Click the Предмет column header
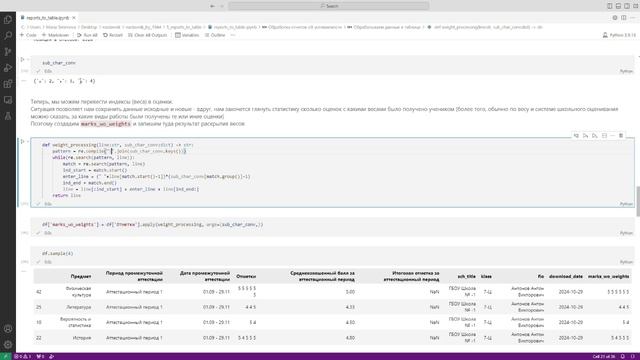Screen dimensions: 640x360 pyautogui.click(x=81, y=276)
